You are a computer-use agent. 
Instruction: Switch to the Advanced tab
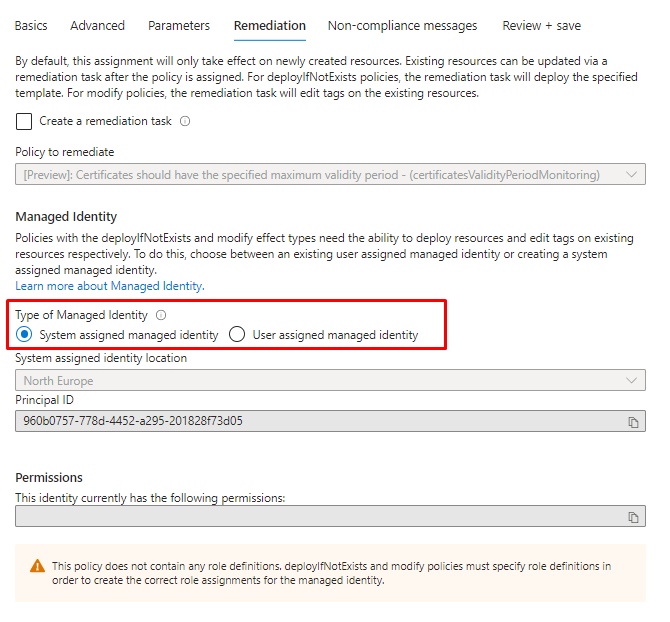point(98,25)
